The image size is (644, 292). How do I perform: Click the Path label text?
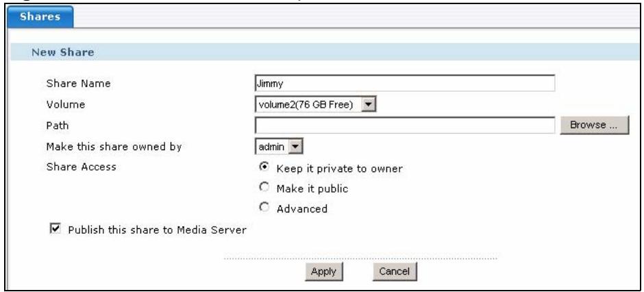point(58,125)
